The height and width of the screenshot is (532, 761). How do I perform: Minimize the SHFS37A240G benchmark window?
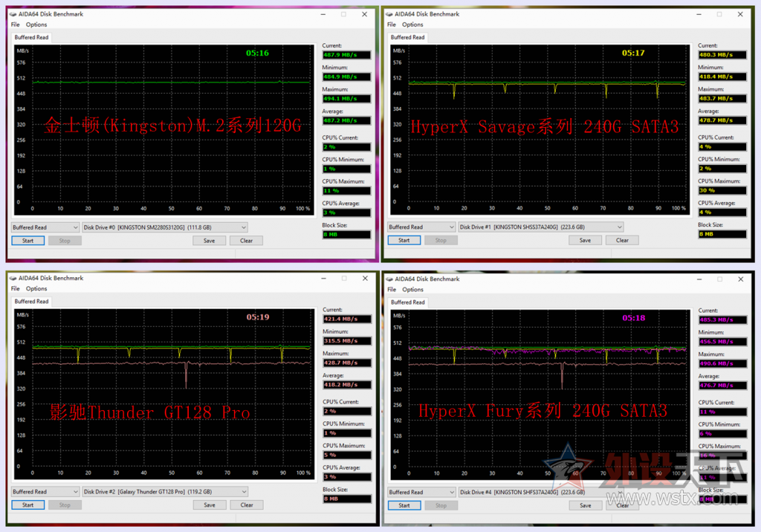click(699, 279)
